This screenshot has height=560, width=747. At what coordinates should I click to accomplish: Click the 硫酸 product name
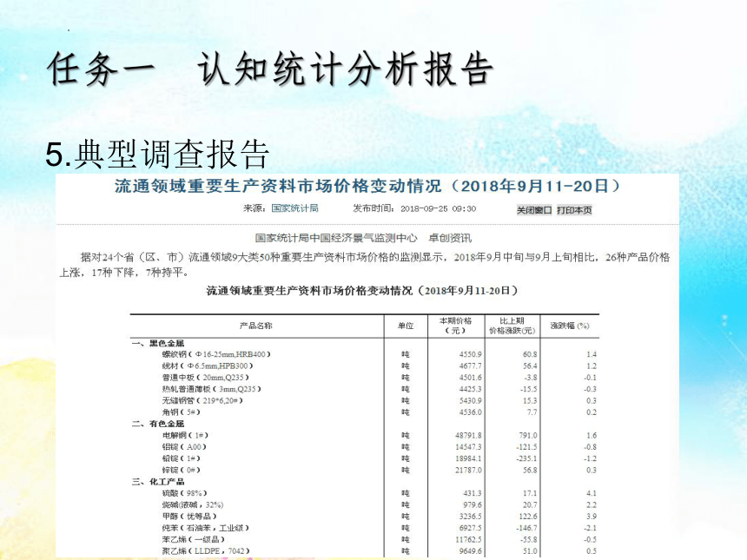[184, 493]
